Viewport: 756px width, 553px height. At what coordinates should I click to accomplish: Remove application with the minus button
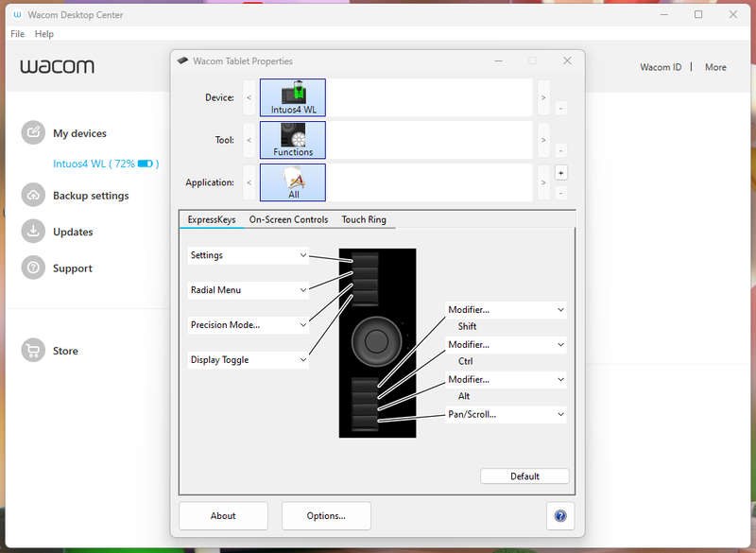560,194
